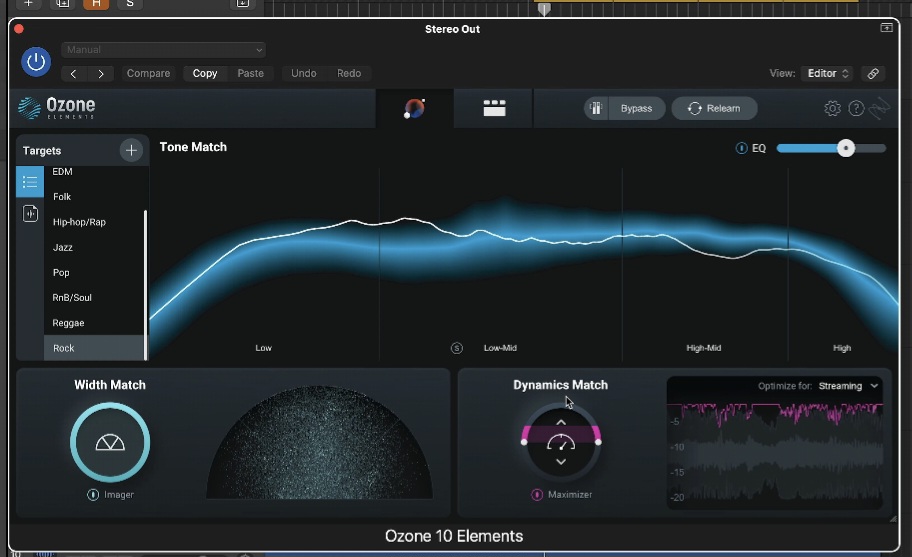This screenshot has height=557, width=912.
Task: Toggle the plugin power button
Action: pos(36,62)
